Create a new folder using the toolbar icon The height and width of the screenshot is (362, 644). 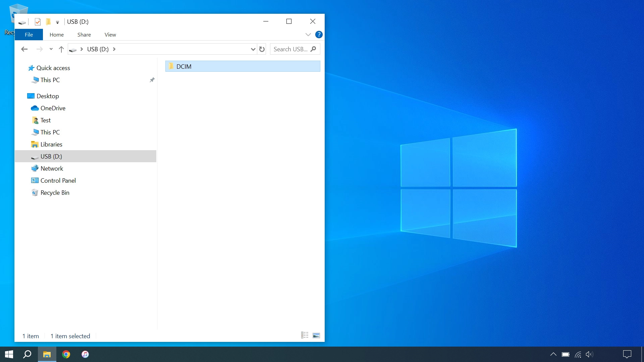[49, 22]
